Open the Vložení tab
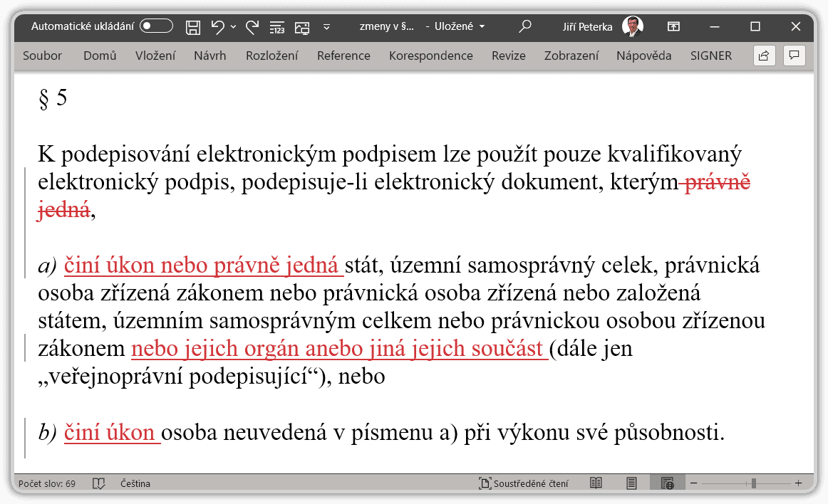This screenshot has height=504, width=828. (155, 56)
